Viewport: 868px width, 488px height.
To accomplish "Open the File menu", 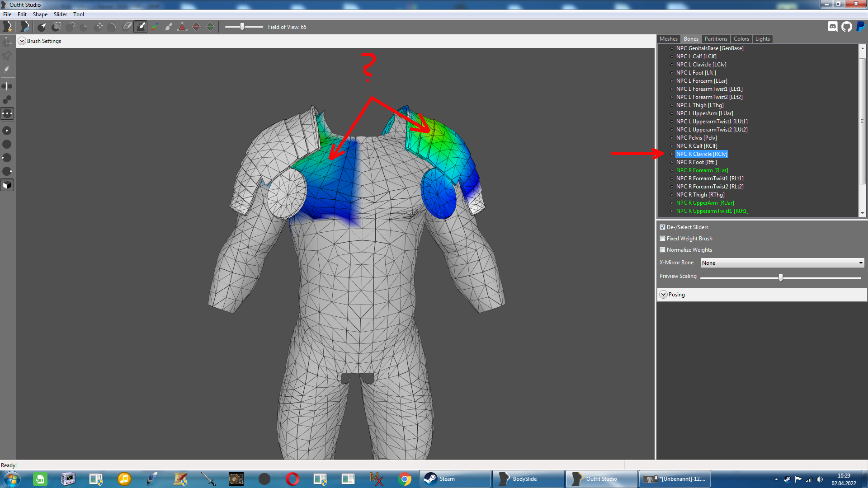I will pyautogui.click(x=7, y=14).
